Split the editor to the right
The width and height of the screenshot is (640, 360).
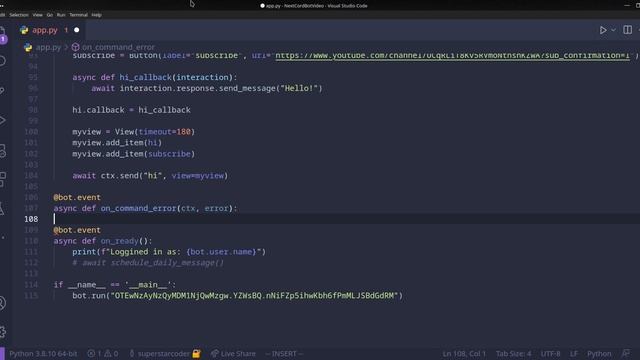coord(627,30)
